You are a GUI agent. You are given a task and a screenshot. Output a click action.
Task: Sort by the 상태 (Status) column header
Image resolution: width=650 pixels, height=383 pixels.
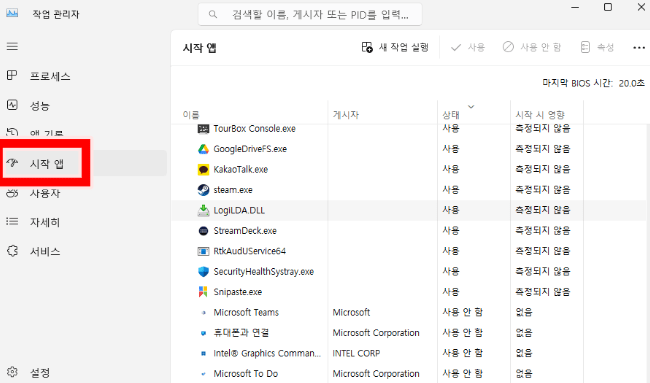(451, 114)
